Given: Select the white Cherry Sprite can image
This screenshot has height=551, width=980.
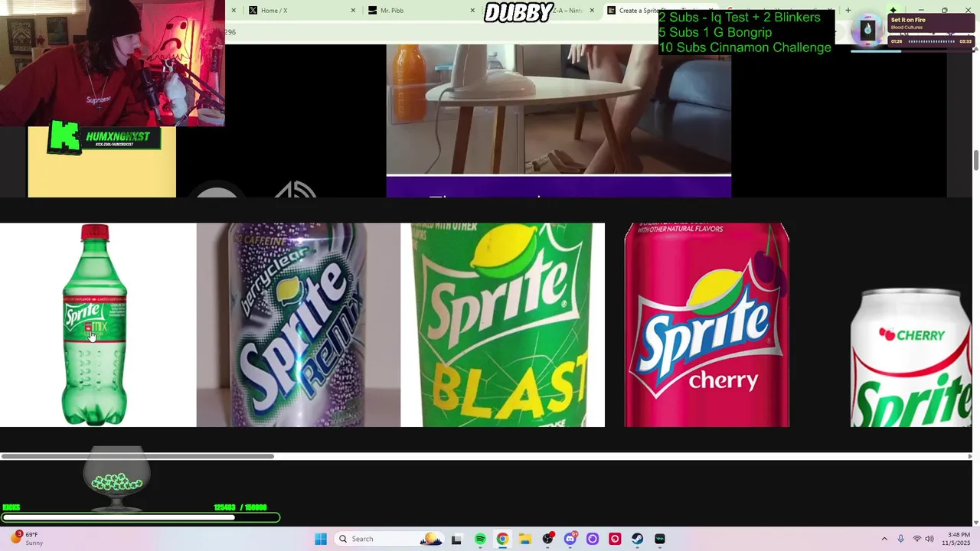Looking at the screenshot, I should pos(911,357).
